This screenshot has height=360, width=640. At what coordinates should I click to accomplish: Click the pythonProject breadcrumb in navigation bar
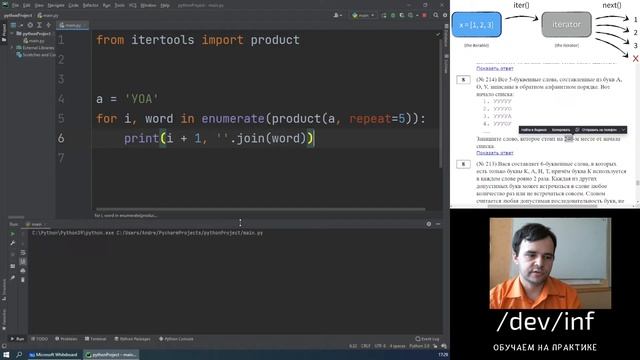click(18, 16)
